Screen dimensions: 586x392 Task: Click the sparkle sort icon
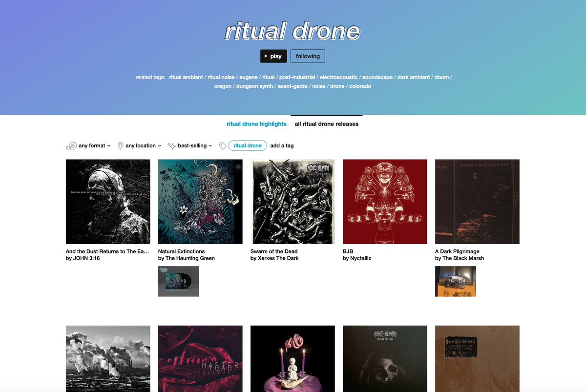171,145
